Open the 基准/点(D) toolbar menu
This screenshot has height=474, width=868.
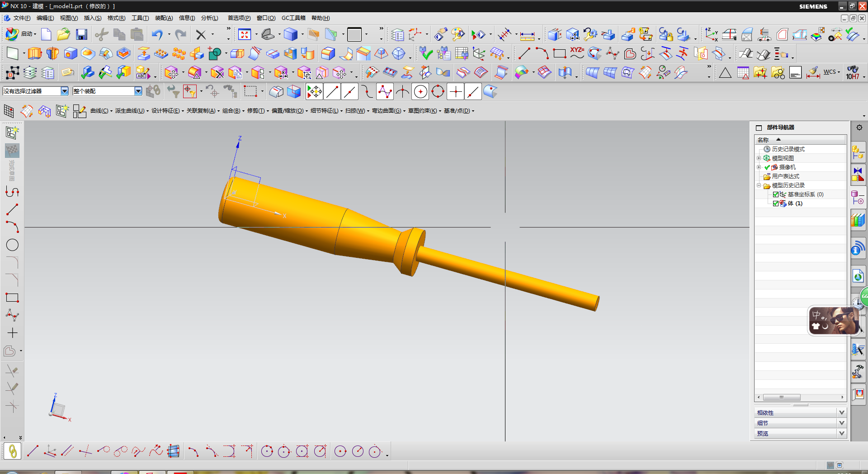click(459, 111)
